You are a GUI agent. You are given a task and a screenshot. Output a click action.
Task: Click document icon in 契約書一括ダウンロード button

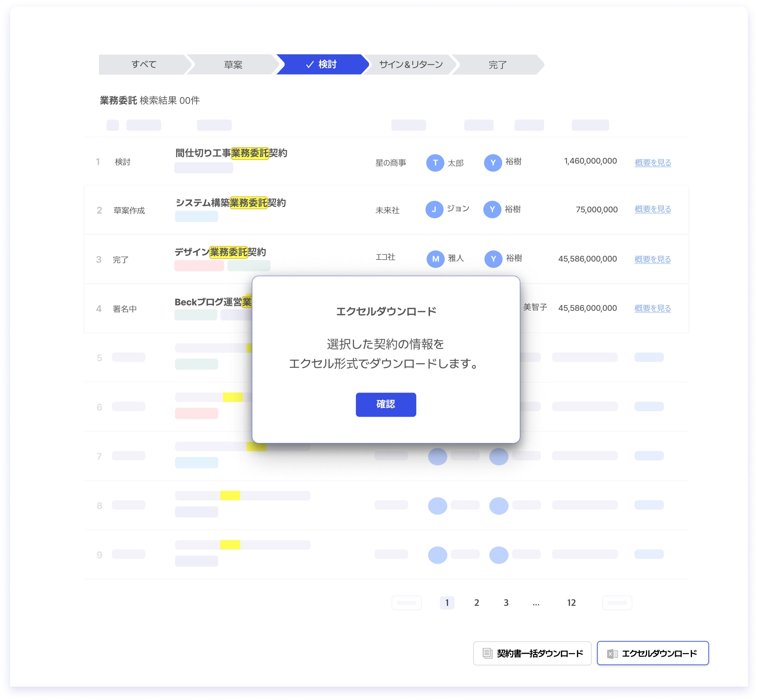click(x=487, y=653)
